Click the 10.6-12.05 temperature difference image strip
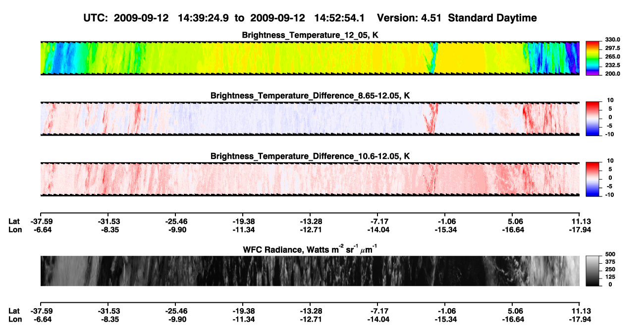644x330 pixels. pos(310,179)
